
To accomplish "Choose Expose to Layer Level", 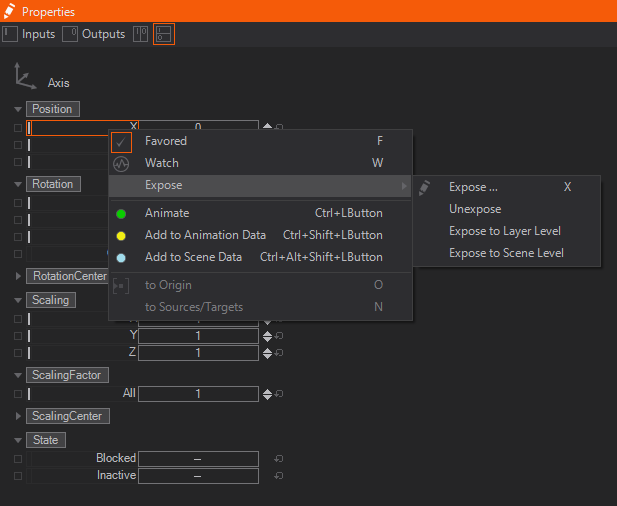I will point(504,231).
